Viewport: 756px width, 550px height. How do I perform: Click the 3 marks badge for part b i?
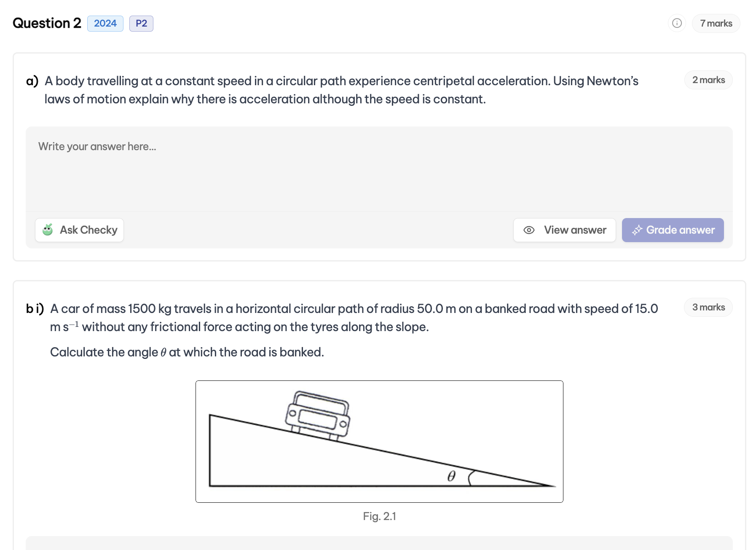(x=708, y=307)
